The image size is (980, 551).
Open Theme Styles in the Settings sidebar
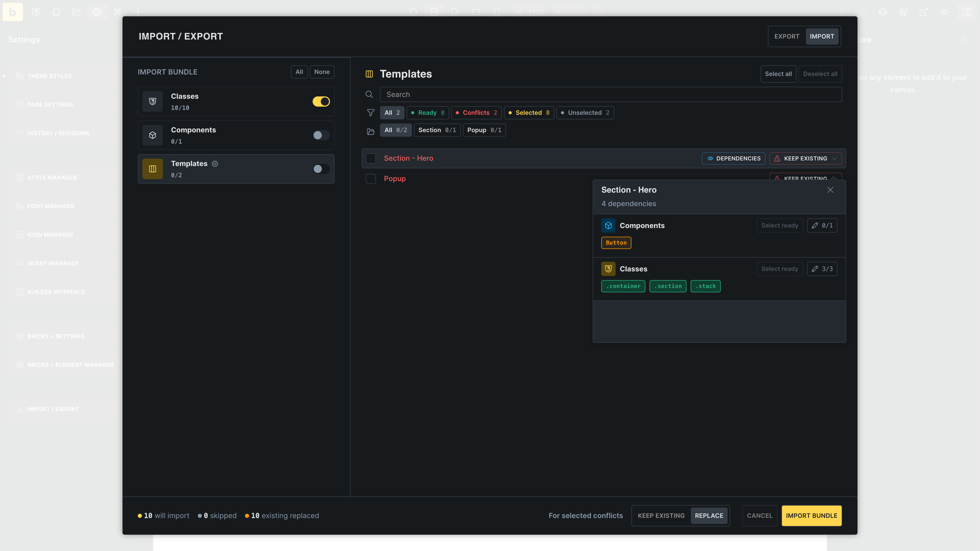click(50, 76)
